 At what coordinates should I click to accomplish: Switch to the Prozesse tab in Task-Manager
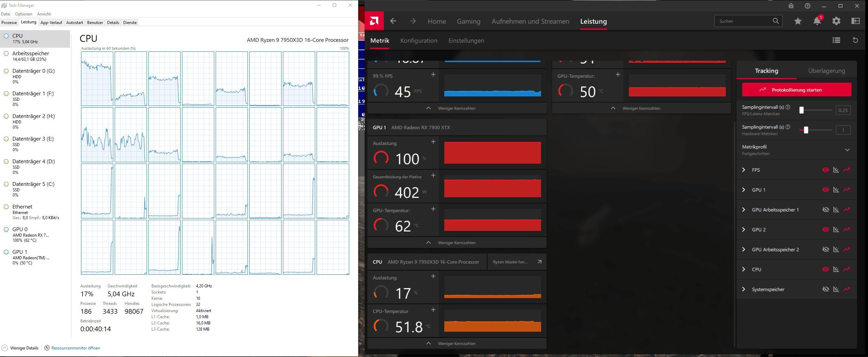[9, 23]
